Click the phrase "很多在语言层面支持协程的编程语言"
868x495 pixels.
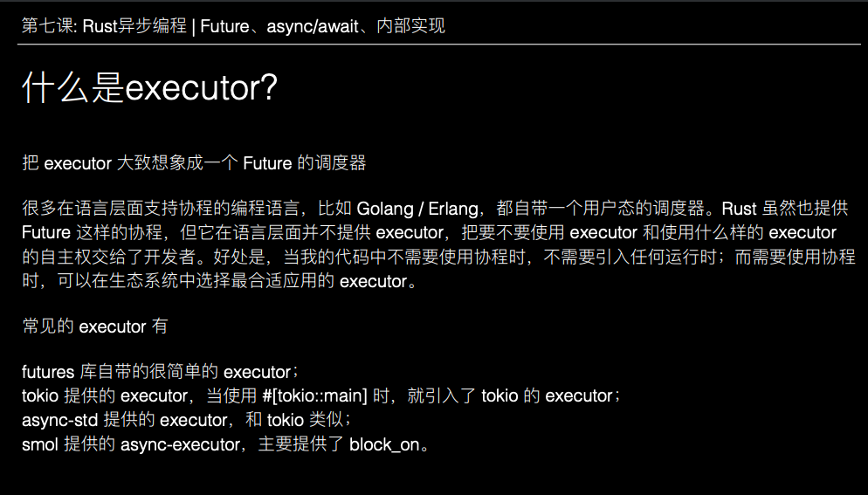(162, 209)
